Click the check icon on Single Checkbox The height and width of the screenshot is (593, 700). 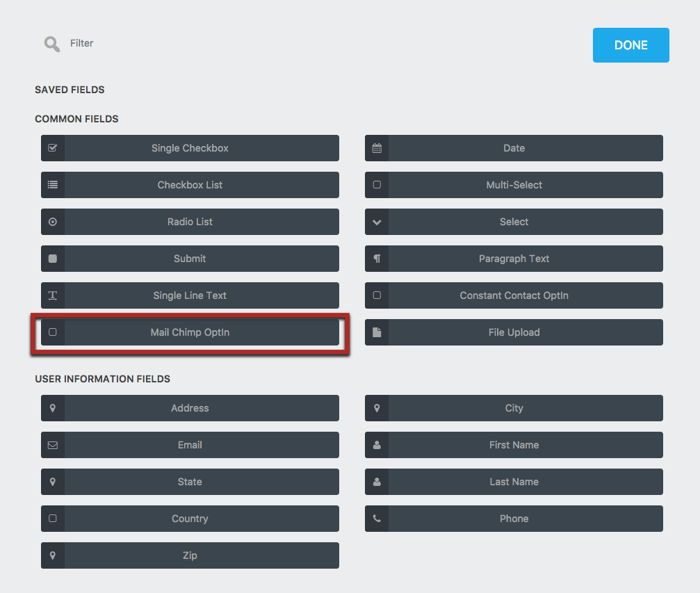[53, 148]
